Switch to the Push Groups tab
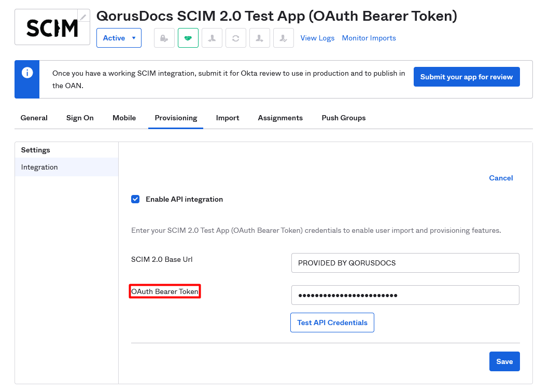Image resolution: width=549 pixels, height=392 pixels. 344,118
